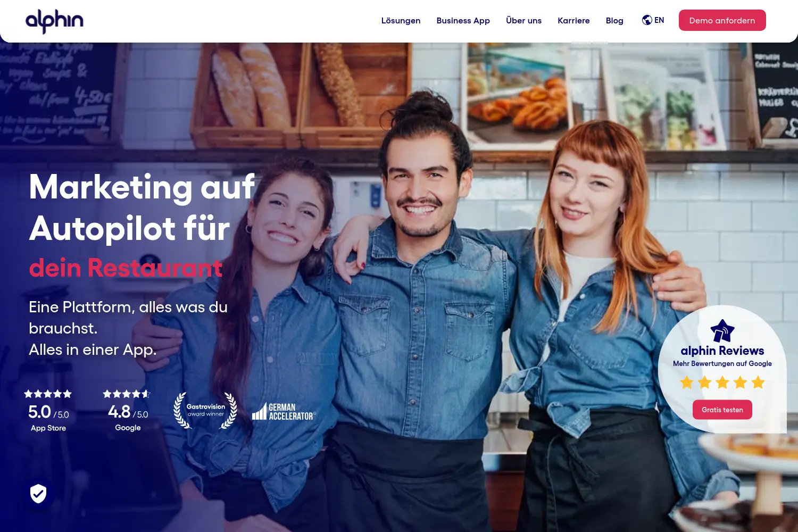The image size is (798, 532).
Task: Click the App Store five-star rating stars
Action: pos(48,394)
